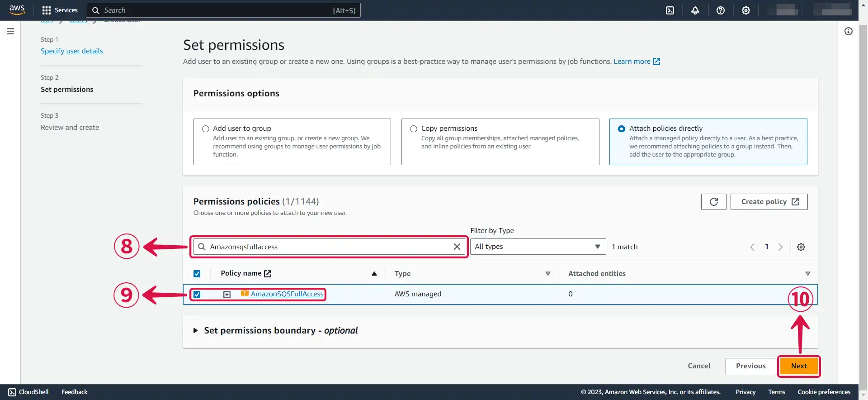
Task: Open the side navigation hamburger menu
Action: pos(10,31)
